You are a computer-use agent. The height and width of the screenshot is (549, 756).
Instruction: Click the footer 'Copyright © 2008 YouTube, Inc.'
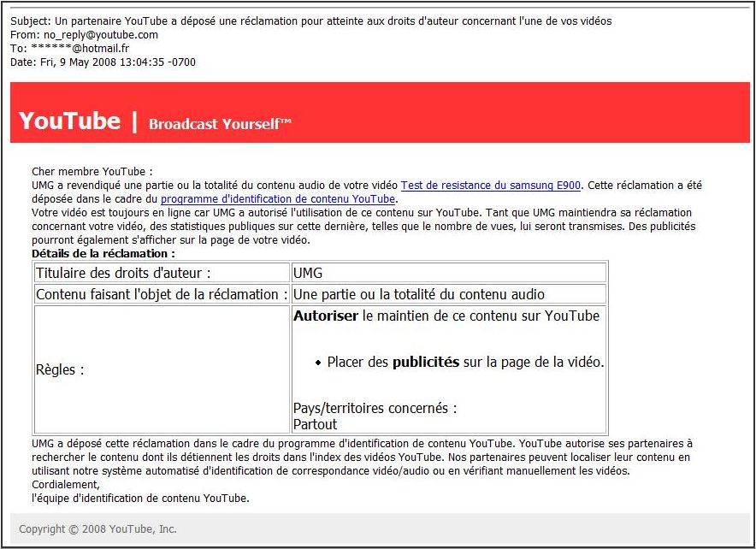coord(97,528)
